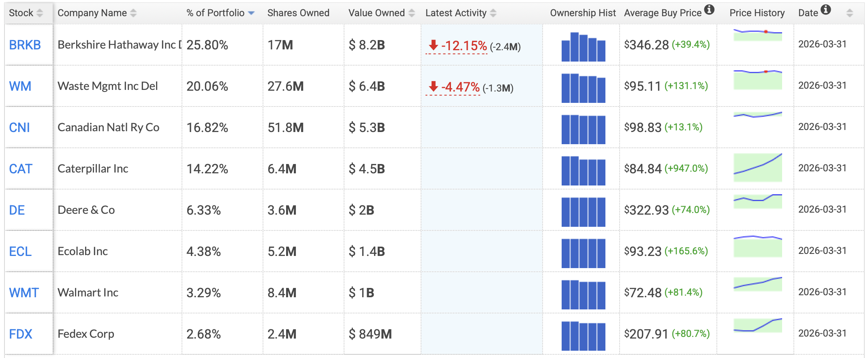Click the 'Fedex Corp' company name

(86, 334)
